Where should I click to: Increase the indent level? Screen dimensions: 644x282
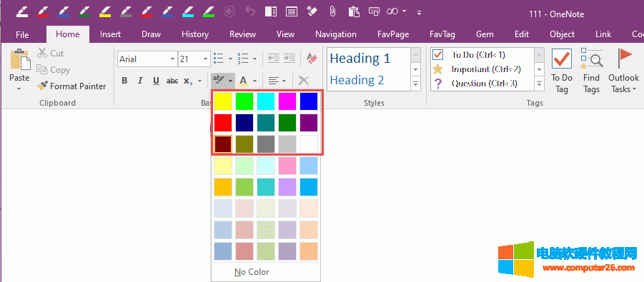[289, 59]
